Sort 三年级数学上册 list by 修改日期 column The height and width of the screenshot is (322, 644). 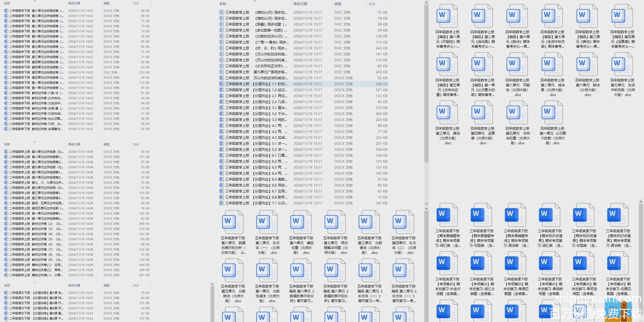tap(300, 4)
